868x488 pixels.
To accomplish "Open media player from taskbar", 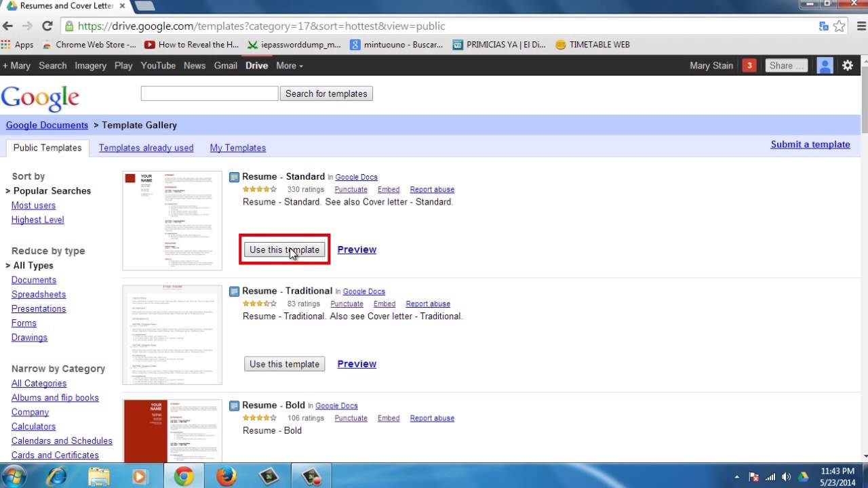I will tap(140, 476).
